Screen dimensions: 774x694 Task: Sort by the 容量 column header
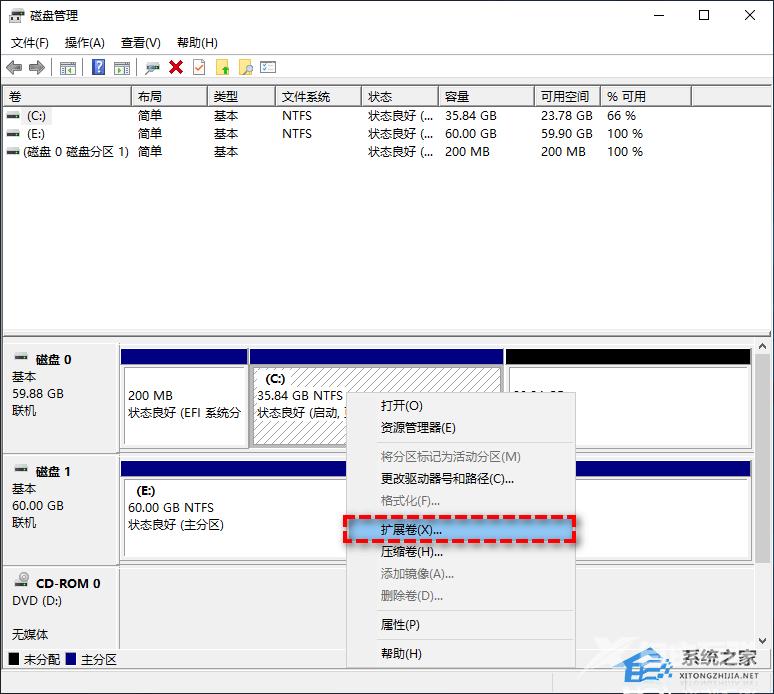click(x=487, y=96)
